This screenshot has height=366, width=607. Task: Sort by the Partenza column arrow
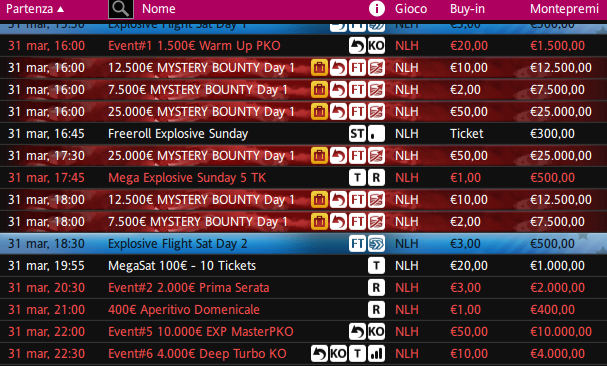[x=60, y=9]
